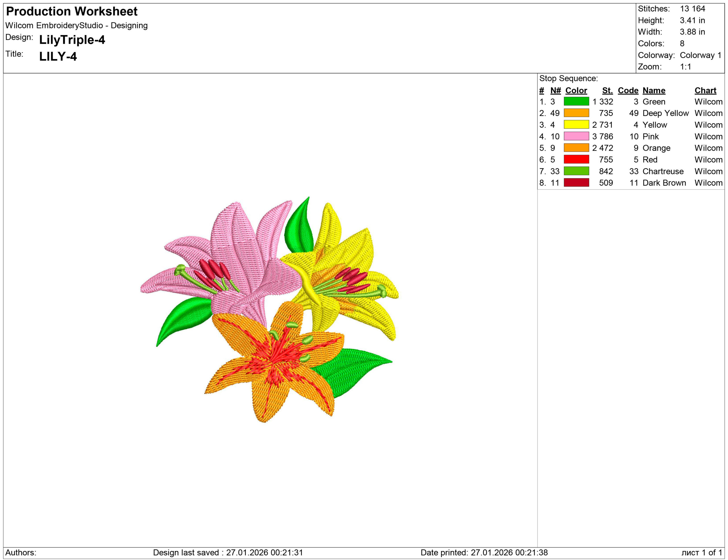The width and height of the screenshot is (728, 560).
Task: Click the Pink color swatch
Action: pyautogui.click(x=576, y=136)
